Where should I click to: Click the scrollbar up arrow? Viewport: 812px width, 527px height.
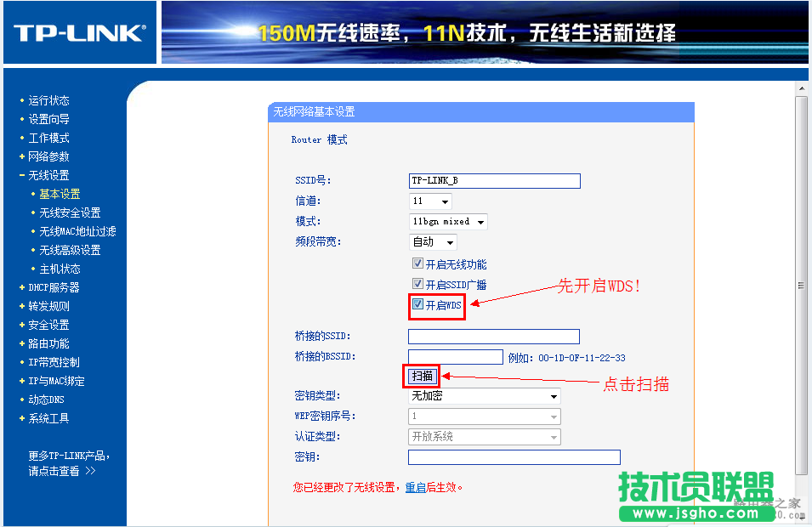tap(802, 88)
